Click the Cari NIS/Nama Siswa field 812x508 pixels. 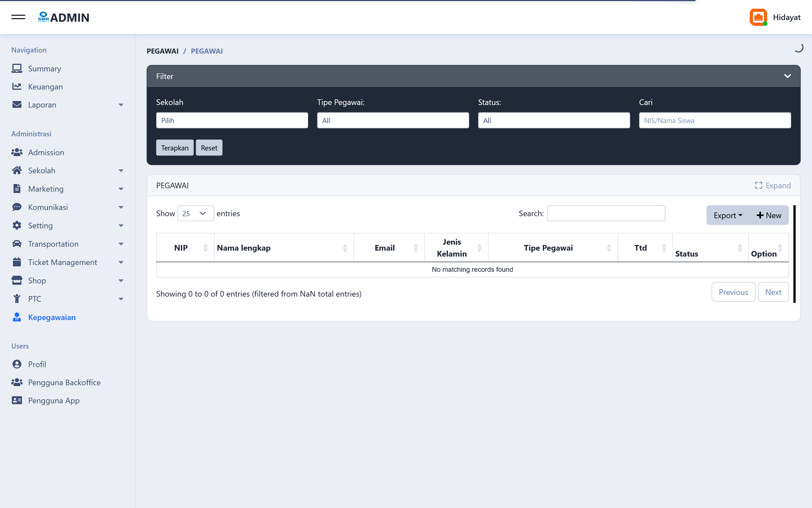coord(715,120)
